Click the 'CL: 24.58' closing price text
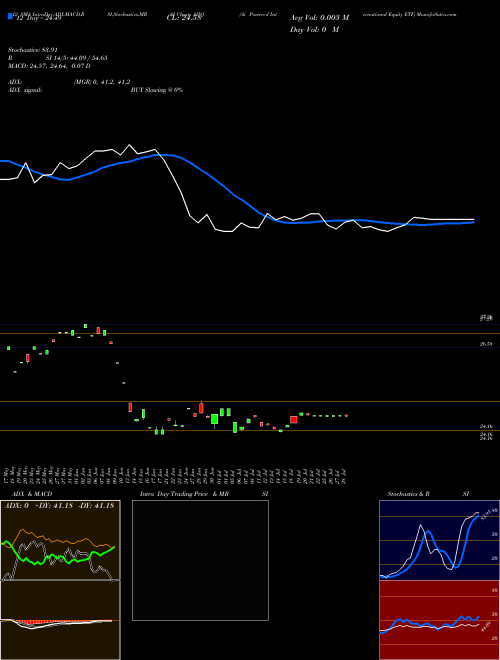This screenshot has height=660, width=500. (186, 18)
